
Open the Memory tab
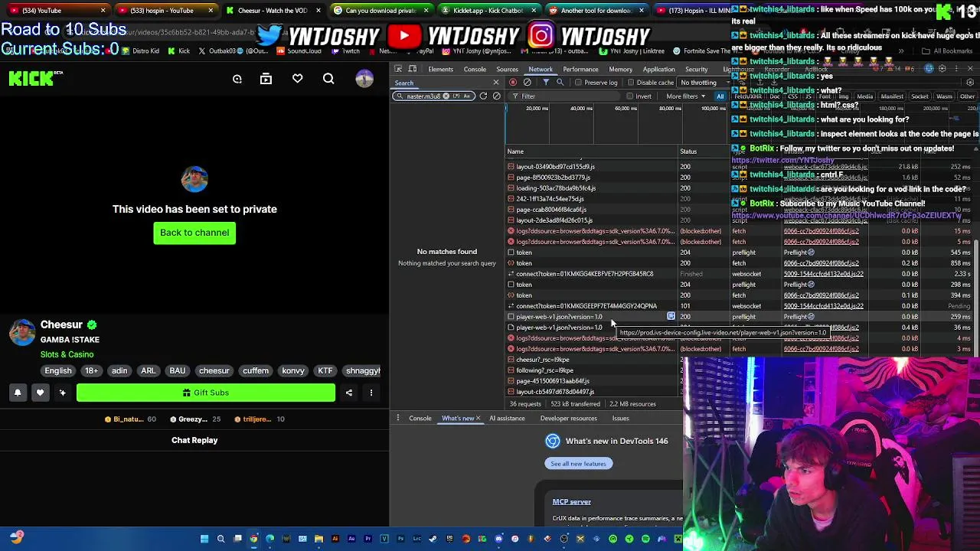[620, 69]
